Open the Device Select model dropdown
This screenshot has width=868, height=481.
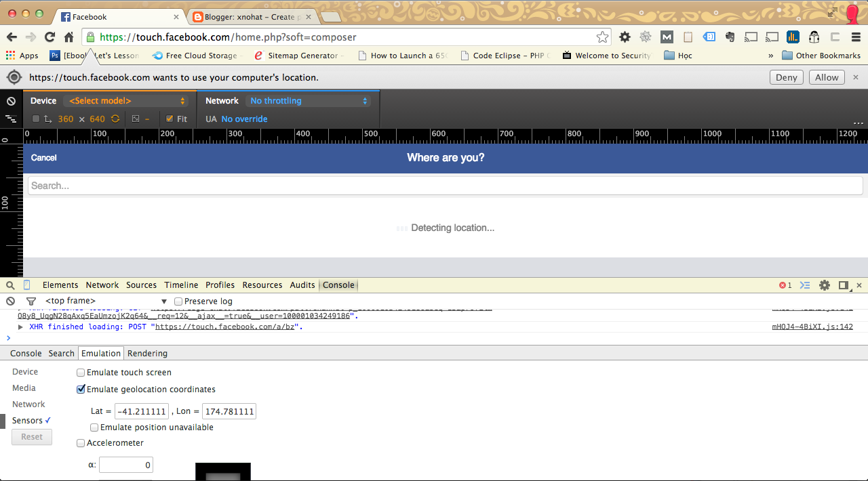(x=126, y=101)
